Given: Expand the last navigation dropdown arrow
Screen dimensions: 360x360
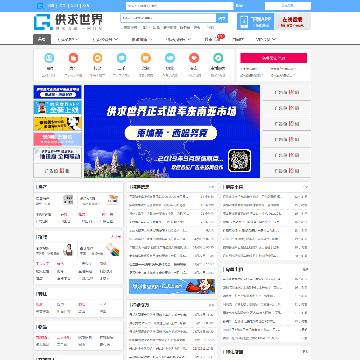Looking at the screenshot, I should 274,39.
